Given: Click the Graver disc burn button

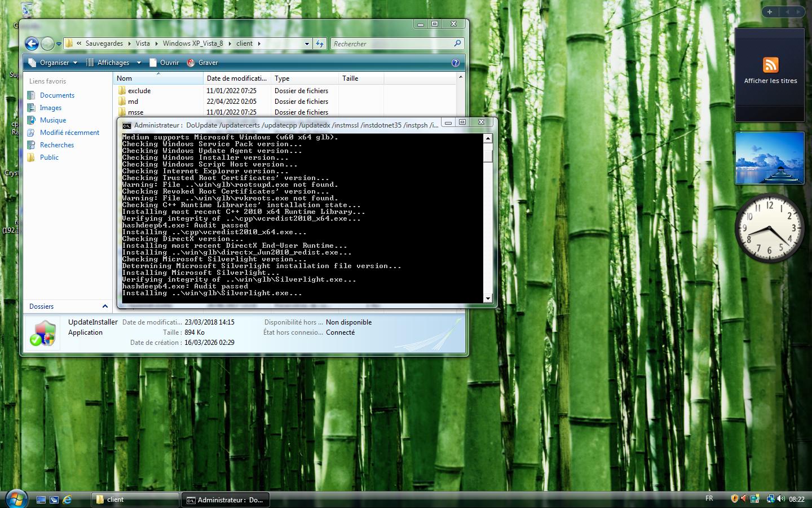Looking at the screenshot, I should [202, 63].
